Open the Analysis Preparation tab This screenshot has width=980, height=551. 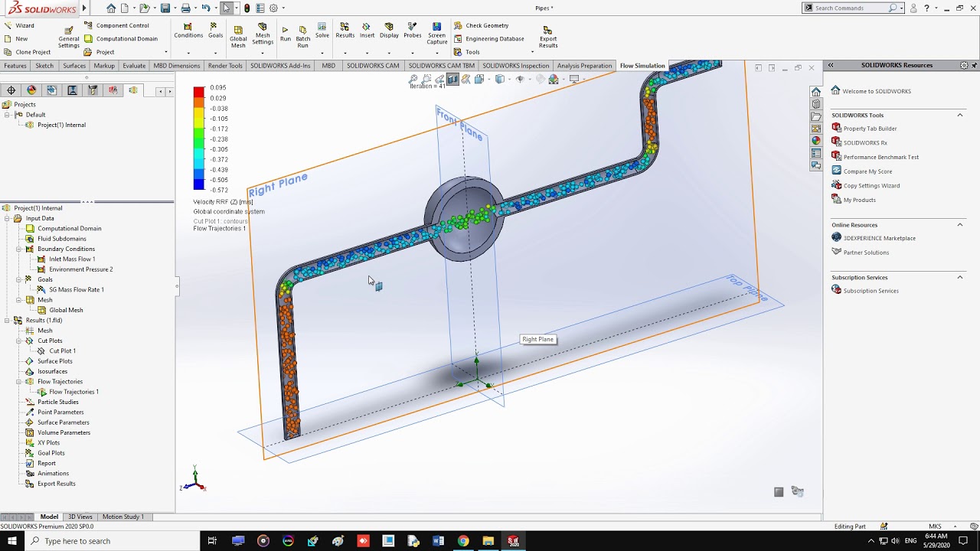click(584, 66)
